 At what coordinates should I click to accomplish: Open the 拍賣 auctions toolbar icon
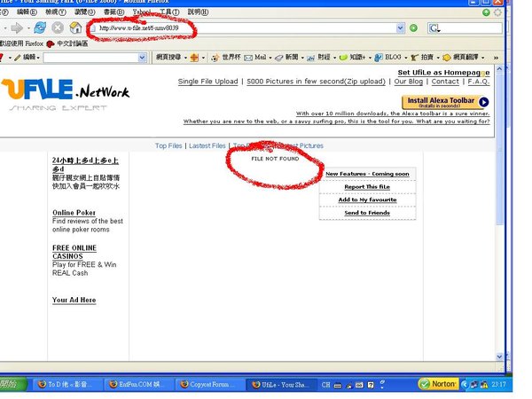414,58
